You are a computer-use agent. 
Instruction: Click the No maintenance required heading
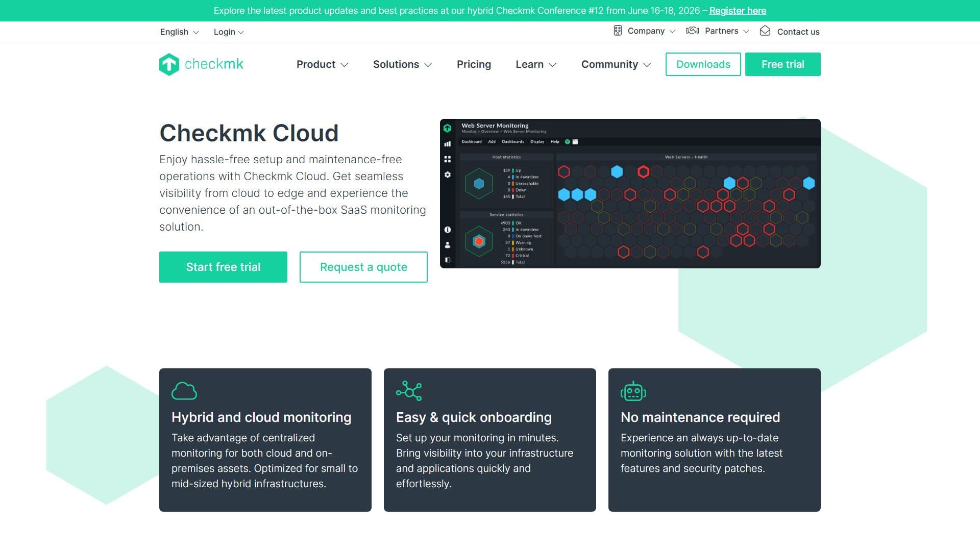point(700,417)
